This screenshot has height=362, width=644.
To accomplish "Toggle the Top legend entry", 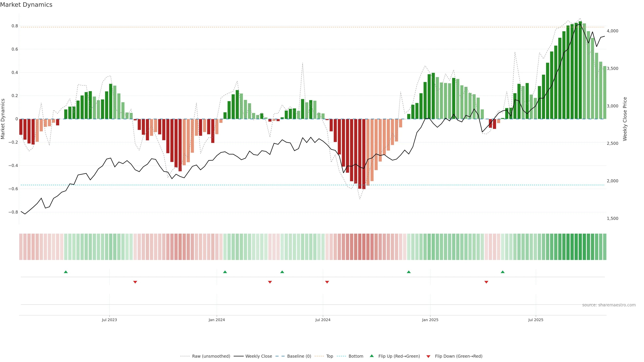I will (x=330, y=356).
